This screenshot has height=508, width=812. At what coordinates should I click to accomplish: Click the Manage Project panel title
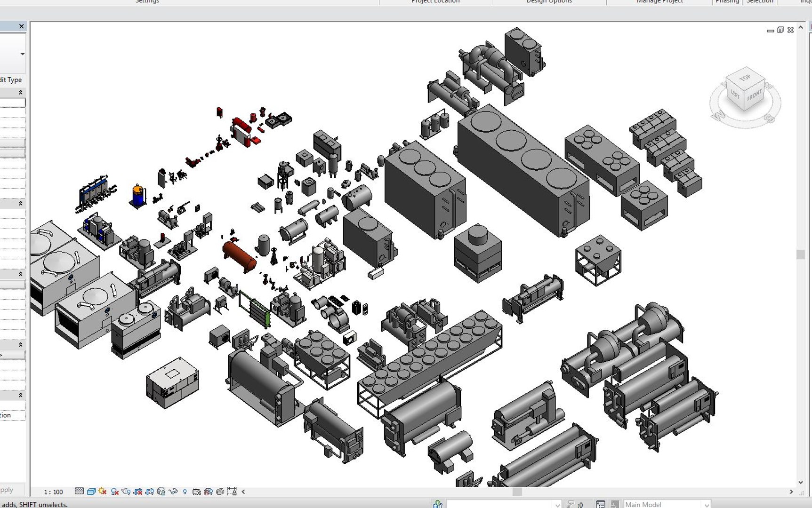[x=659, y=1]
